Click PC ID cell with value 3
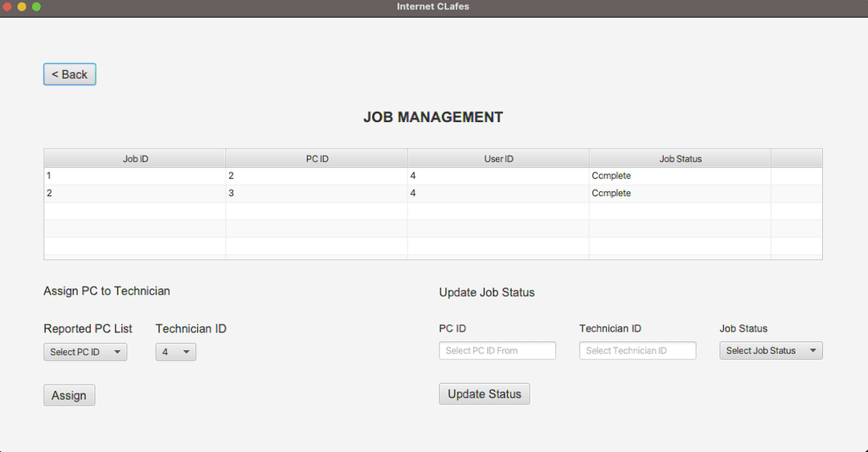868x452 pixels. 317,193
